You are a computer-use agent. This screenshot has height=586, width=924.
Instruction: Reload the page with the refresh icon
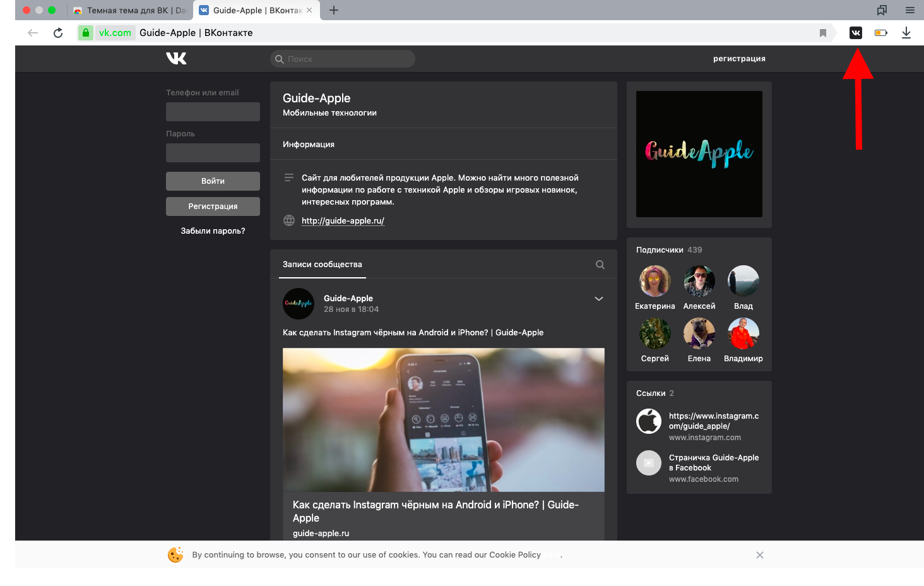[58, 33]
